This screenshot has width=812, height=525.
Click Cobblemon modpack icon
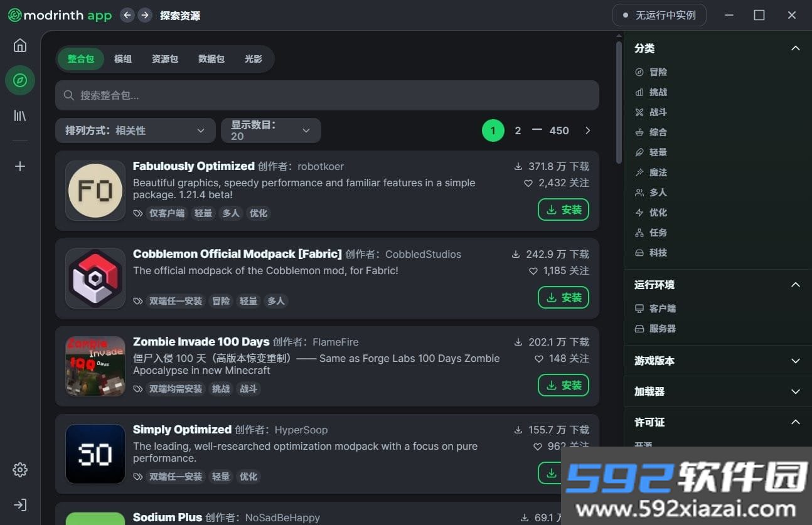pos(95,278)
